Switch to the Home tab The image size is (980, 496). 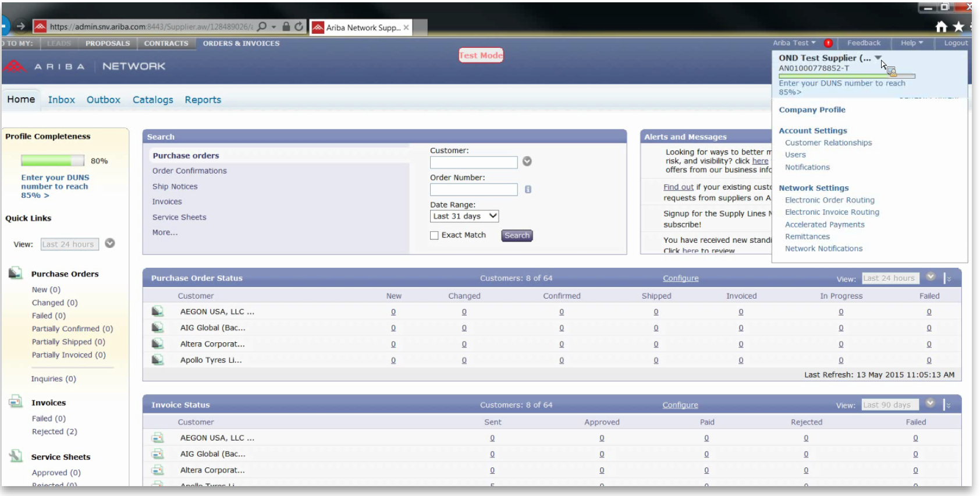point(21,100)
